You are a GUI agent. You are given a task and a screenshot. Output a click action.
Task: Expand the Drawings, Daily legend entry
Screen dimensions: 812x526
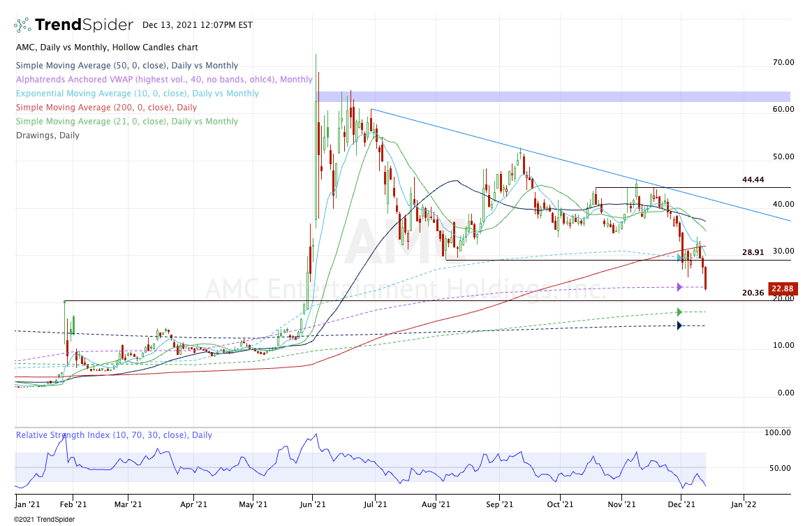(x=47, y=136)
